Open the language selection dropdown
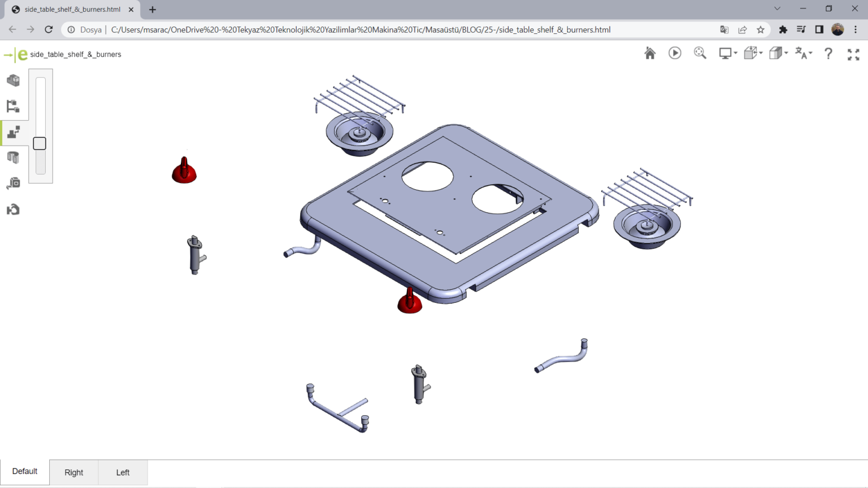The image size is (868, 488). pos(803,53)
